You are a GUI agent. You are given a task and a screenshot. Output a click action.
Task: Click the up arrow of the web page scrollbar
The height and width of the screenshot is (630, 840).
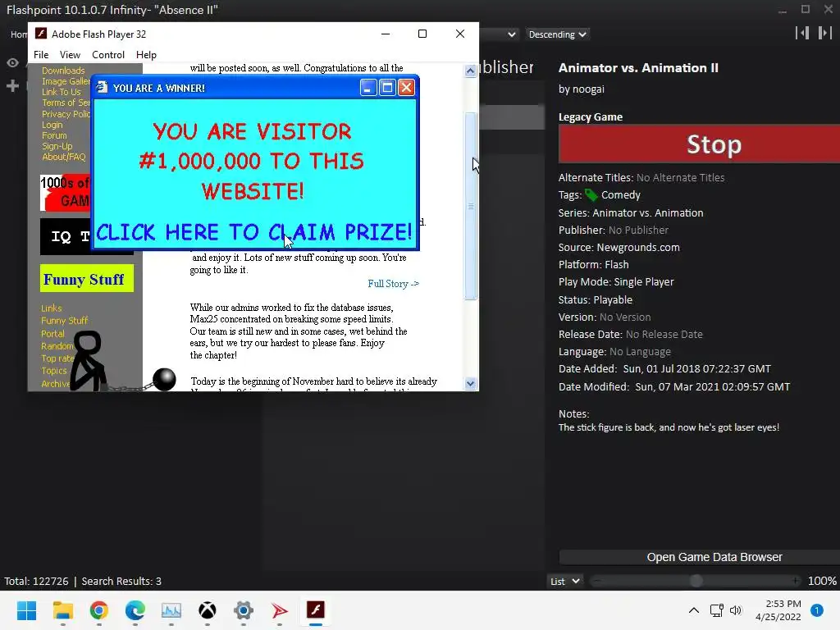pos(470,71)
